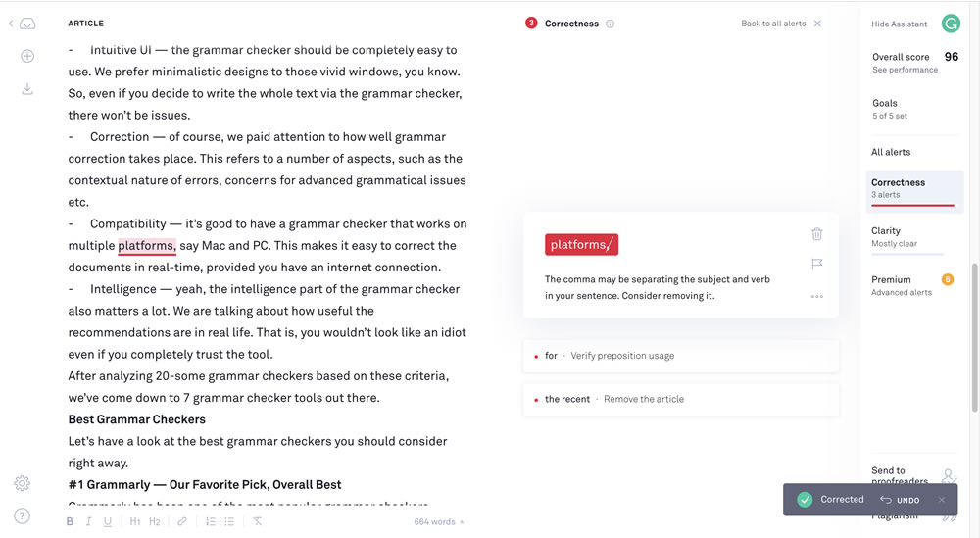View the Overall score performance
Viewport: 980px width, 538px height.
pyautogui.click(x=915, y=63)
